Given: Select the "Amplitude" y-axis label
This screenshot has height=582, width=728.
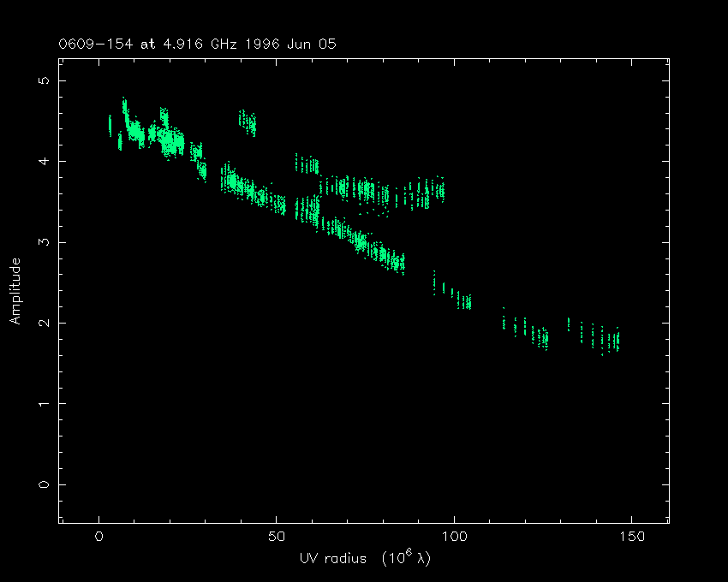Looking at the screenshot, I should (15, 292).
